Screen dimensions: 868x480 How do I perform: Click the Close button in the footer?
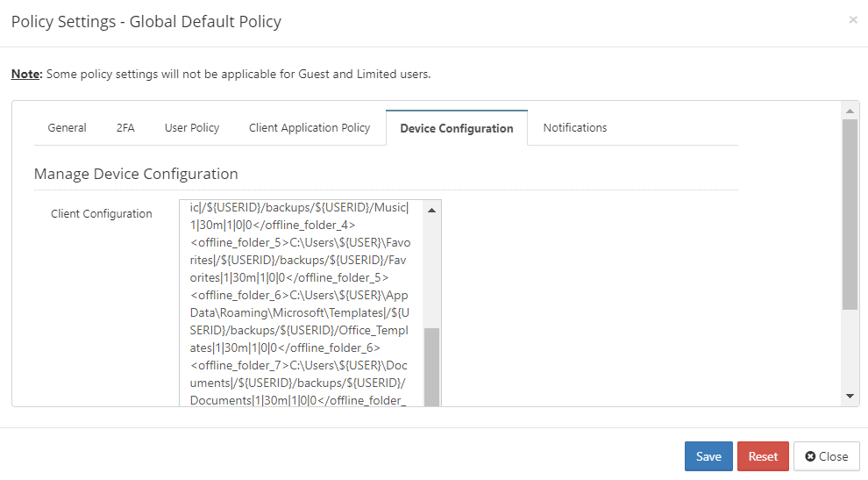tap(826, 456)
